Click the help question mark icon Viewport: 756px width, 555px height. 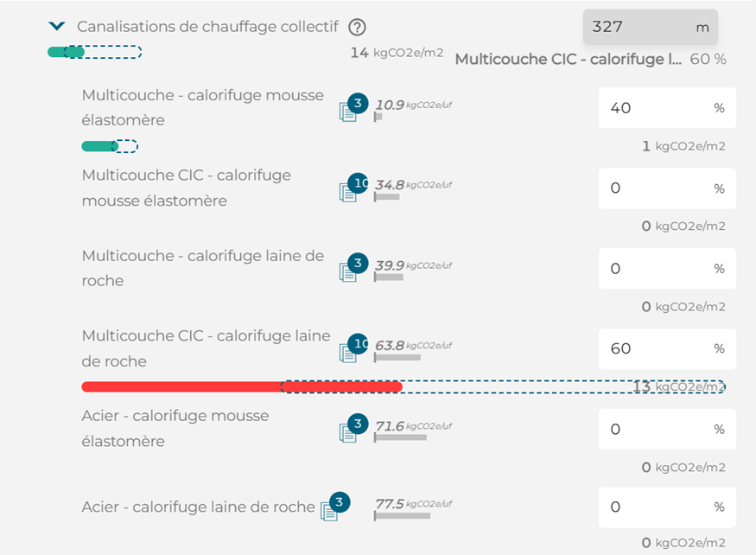pos(356,27)
